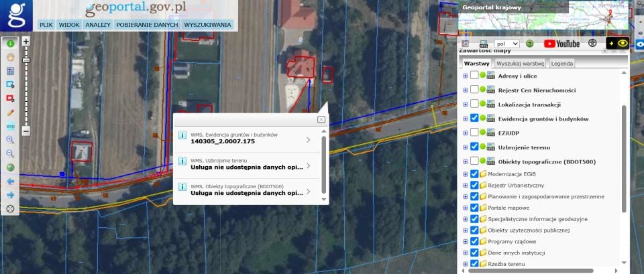Open the YouTube channel icon
The image size is (644, 274).
(x=561, y=44)
